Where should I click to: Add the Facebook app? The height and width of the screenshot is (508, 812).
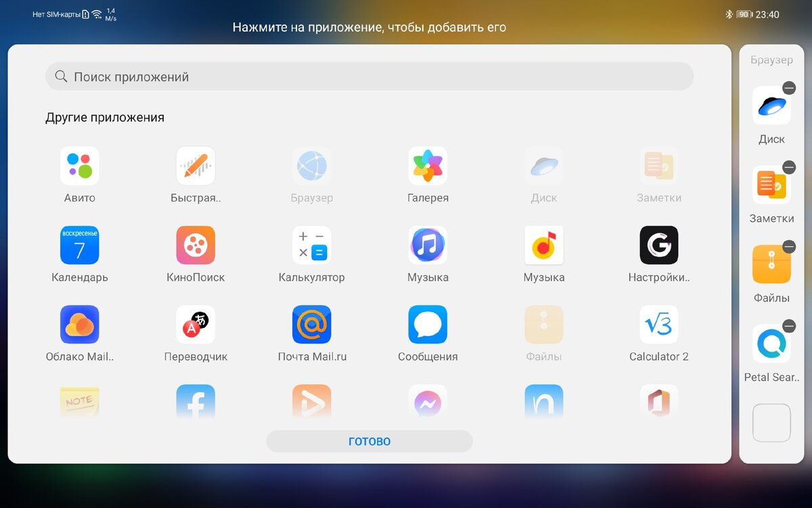pyautogui.click(x=196, y=401)
